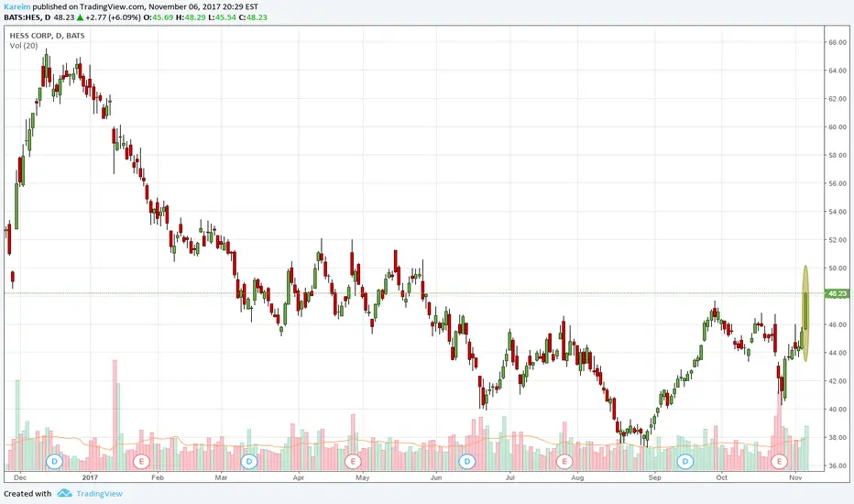This screenshot has height=504, width=854.
Task: Click the highlighted latest candle in the yellow oval
Action: 805,313
